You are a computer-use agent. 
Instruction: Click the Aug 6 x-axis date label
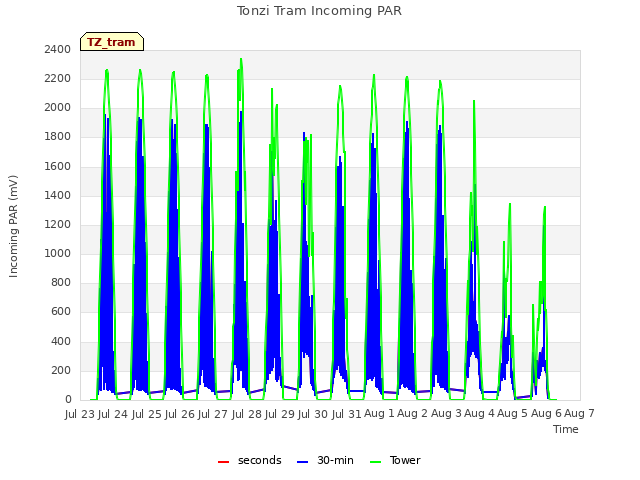tap(546, 414)
